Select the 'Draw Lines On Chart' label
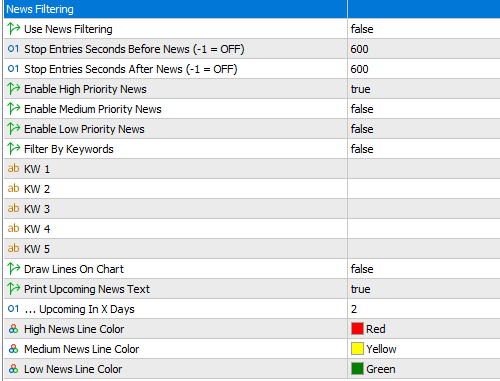 [74, 269]
